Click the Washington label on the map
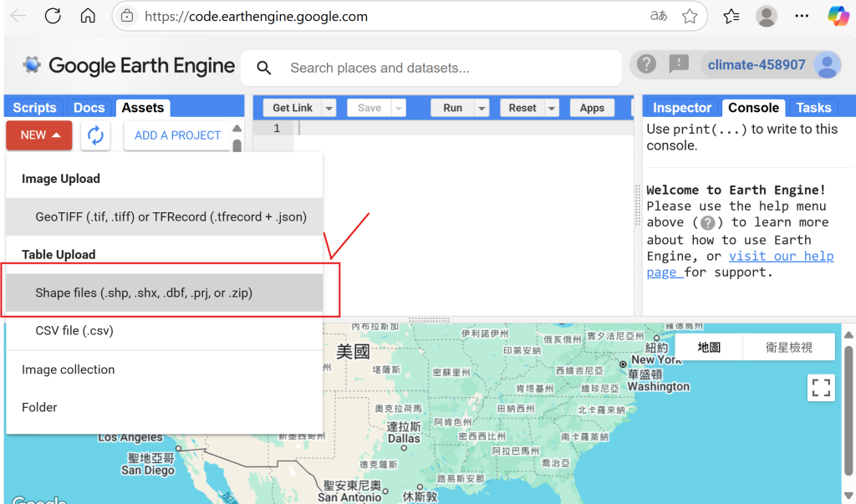 (x=659, y=387)
